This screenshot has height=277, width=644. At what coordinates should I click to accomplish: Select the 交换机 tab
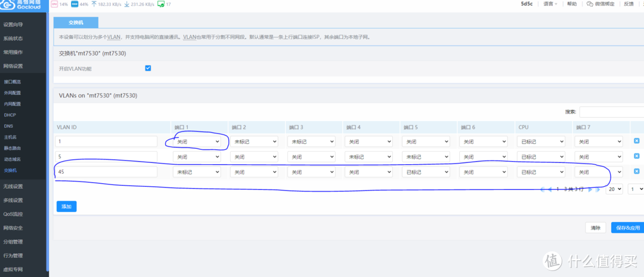coord(76,23)
